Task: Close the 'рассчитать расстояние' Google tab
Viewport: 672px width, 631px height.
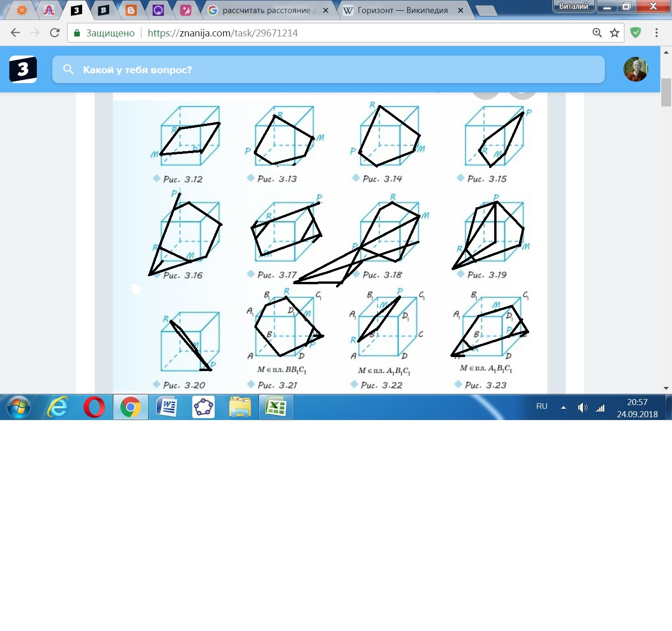Action: tap(326, 10)
